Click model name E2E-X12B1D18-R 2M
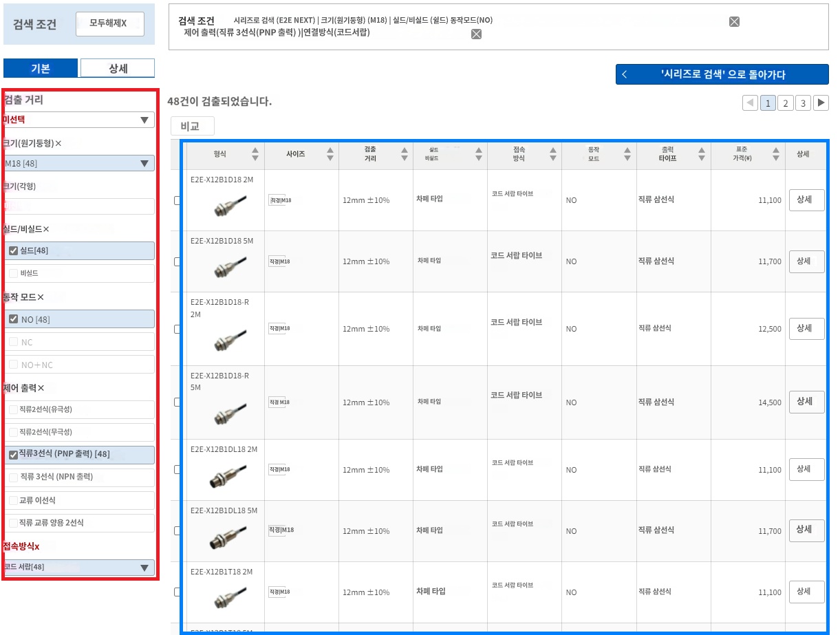Screen dimensions: 840x635 (219, 308)
